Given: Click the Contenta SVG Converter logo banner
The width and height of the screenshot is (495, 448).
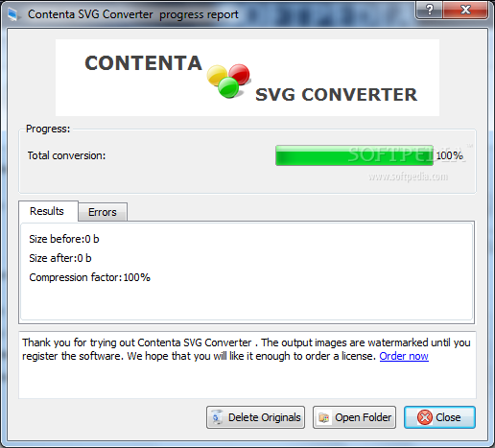Looking at the screenshot, I should pyautogui.click(x=247, y=78).
